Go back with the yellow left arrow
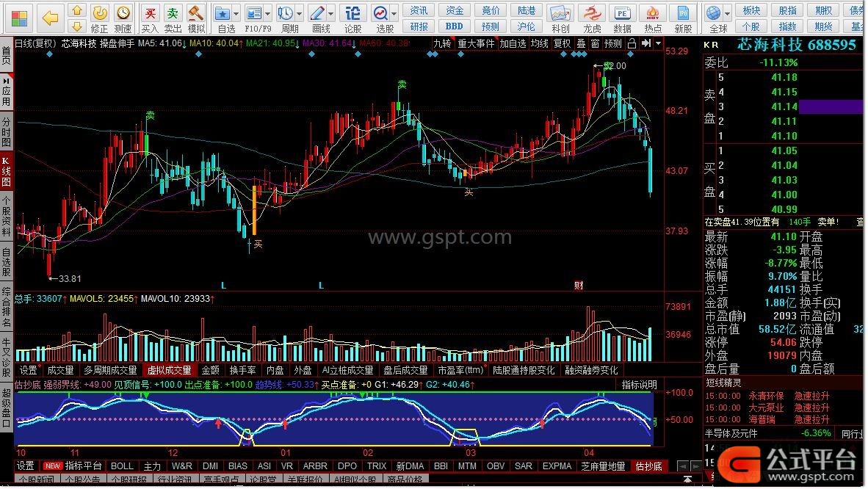 click(x=51, y=18)
